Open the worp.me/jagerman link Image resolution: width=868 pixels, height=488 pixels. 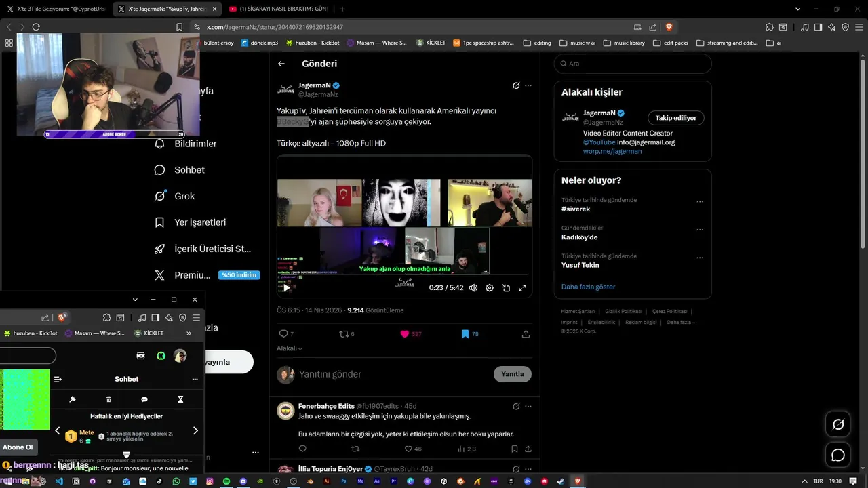coord(612,151)
